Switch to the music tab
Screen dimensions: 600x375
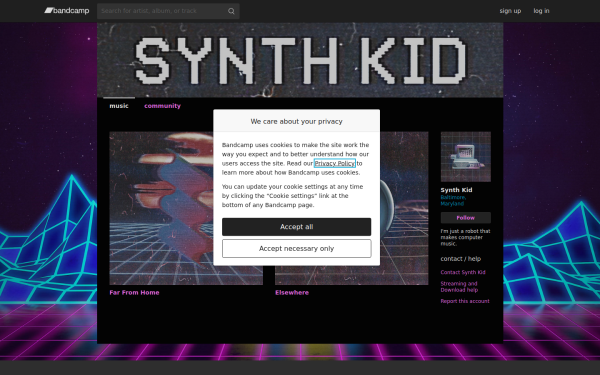click(119, 106)
